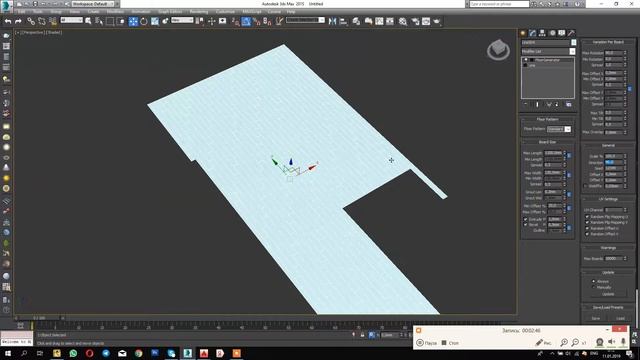The width and height of the screenshot is (640, 360).
Task: Collapse the Variation Per Board rollout
Action: [608, 42]
